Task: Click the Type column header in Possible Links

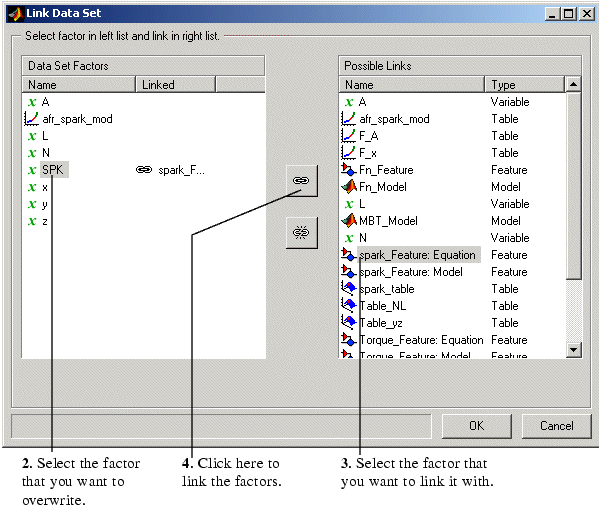Action: click(525, 84)
